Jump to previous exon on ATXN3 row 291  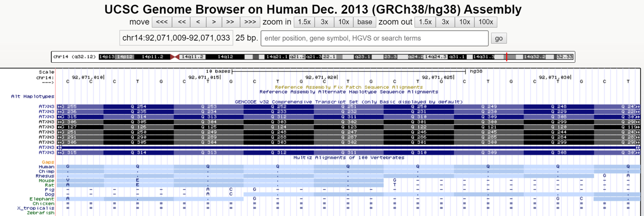pyautogui.click(x=60, y=137)
